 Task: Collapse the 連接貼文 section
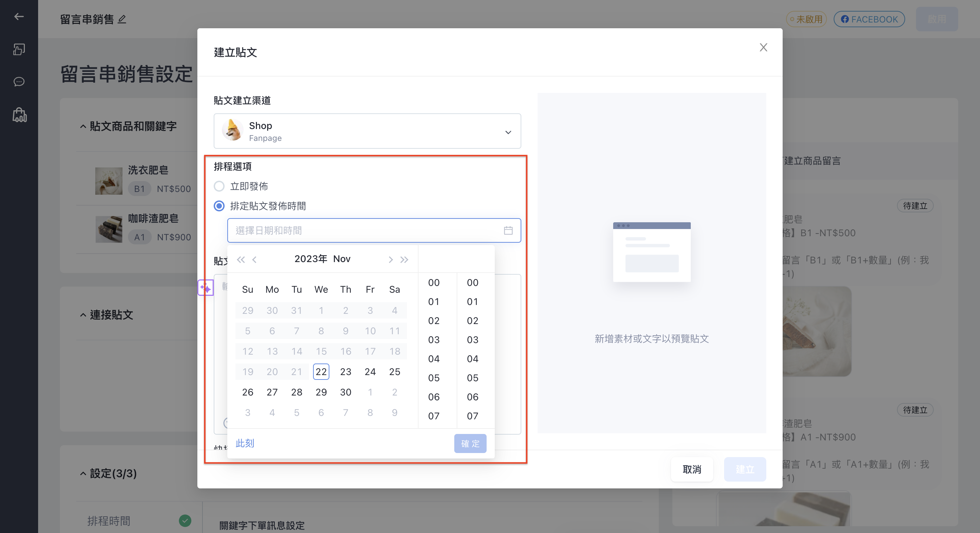tap(83, 314)
